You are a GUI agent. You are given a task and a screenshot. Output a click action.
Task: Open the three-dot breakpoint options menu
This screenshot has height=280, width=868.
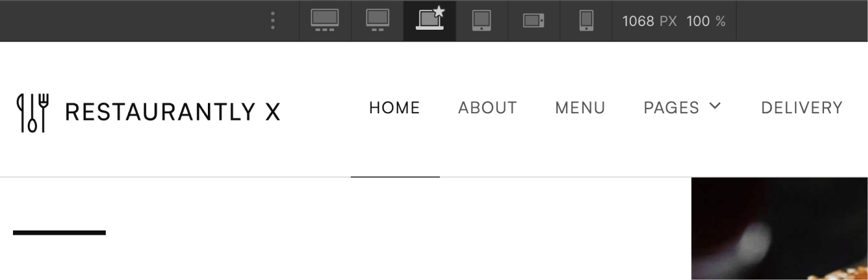point(272,21)
